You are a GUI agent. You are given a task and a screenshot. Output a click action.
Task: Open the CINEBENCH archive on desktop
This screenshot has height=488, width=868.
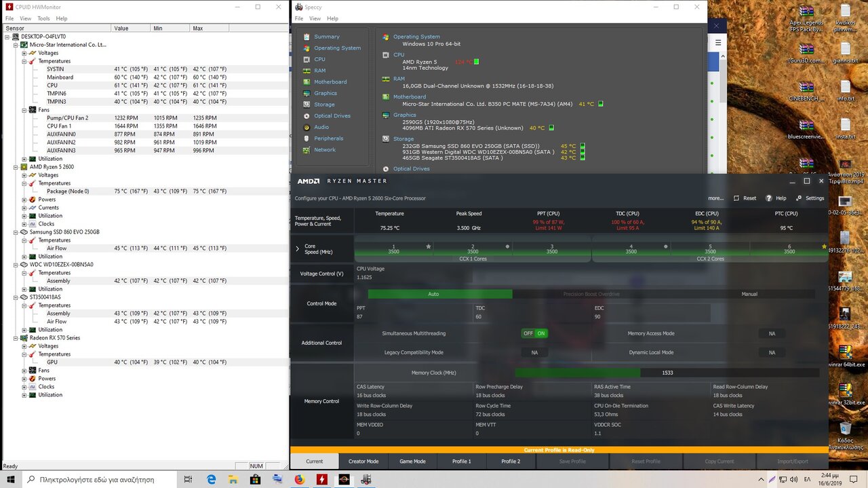806,90
